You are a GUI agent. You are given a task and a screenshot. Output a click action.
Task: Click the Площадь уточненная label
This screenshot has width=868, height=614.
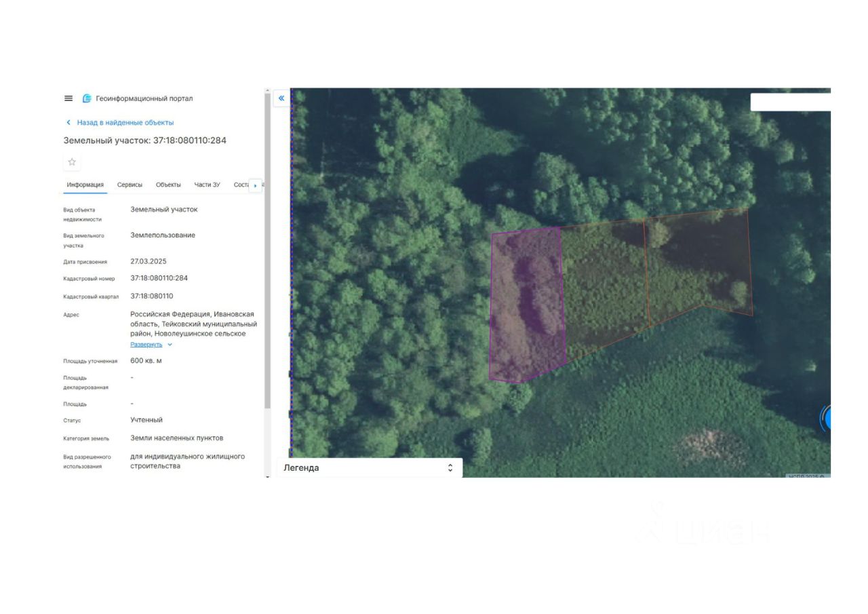90,362
